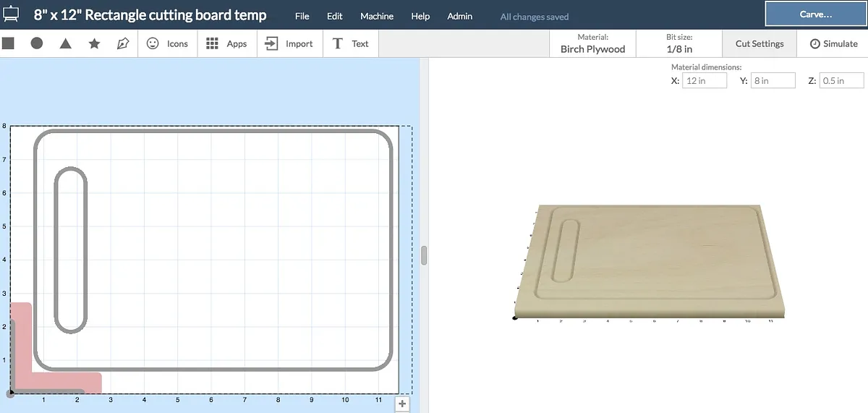The height and width of the screenshot is (413, 868).
Task: Open the Edit menu
Action: (335, 16)
